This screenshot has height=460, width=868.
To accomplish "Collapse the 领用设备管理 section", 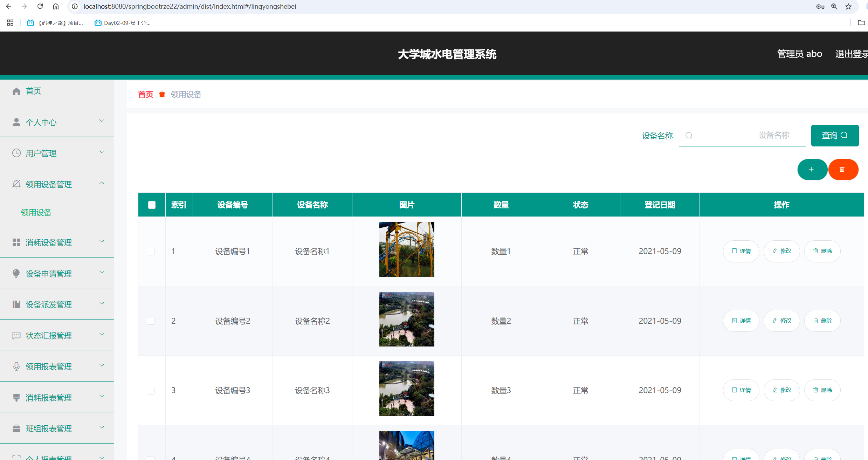I will pos(102,183).
